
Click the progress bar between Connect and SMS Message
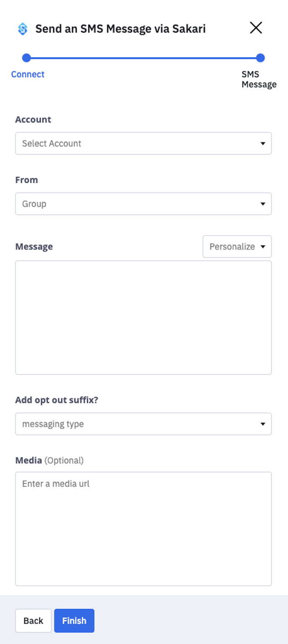(x=143, y=58)
